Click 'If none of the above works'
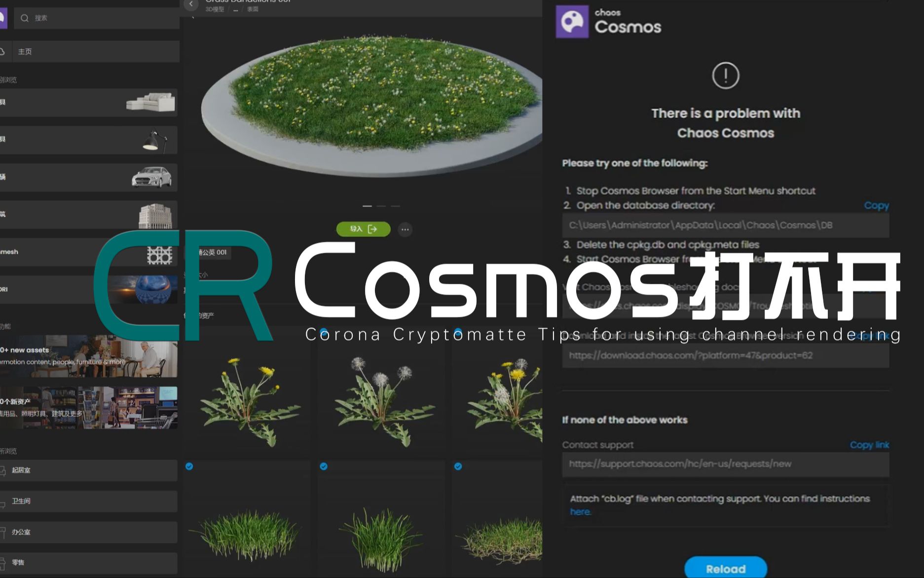Image resolution: width=924 pixels, height=578 pixels. pos(625,420)
